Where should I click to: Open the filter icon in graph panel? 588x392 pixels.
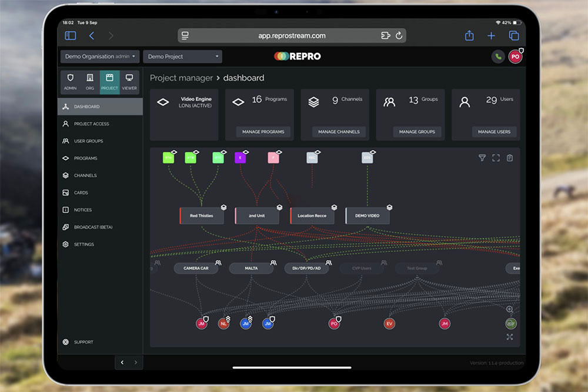tap(482, 158)
